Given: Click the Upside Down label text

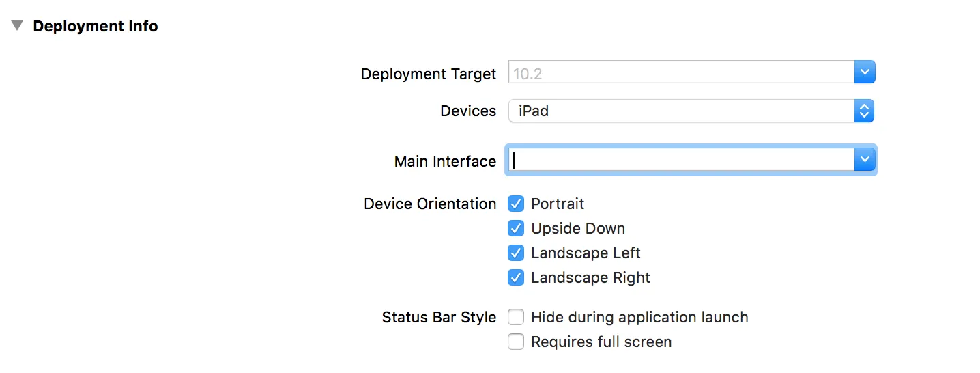Looking at the screenshot, I should [x=578, y=228].
